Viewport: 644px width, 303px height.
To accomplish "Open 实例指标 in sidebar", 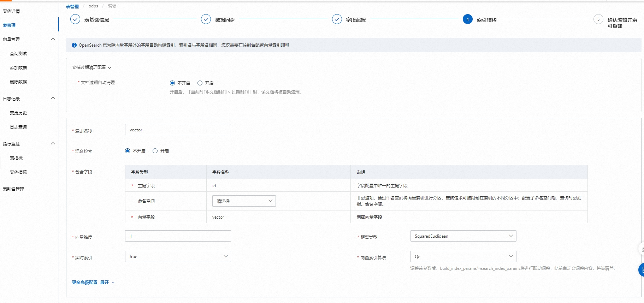I will point(18,172).
